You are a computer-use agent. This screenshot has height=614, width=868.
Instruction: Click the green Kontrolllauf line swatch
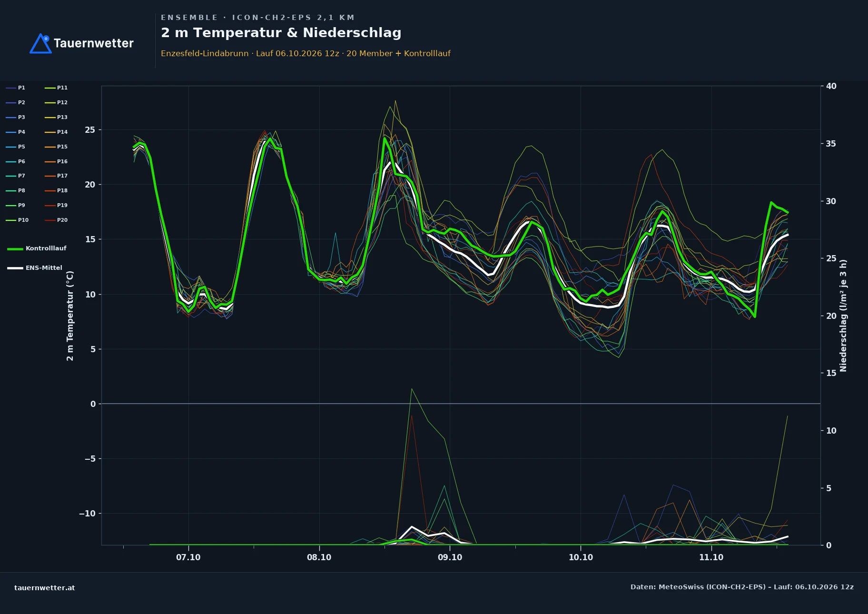point(15,248)
